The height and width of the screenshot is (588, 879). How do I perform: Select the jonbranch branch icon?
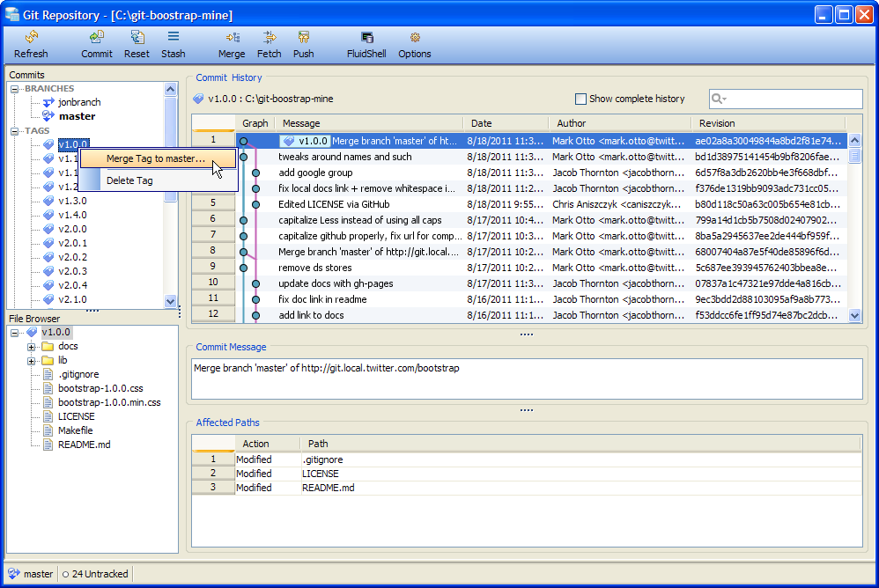48,102
